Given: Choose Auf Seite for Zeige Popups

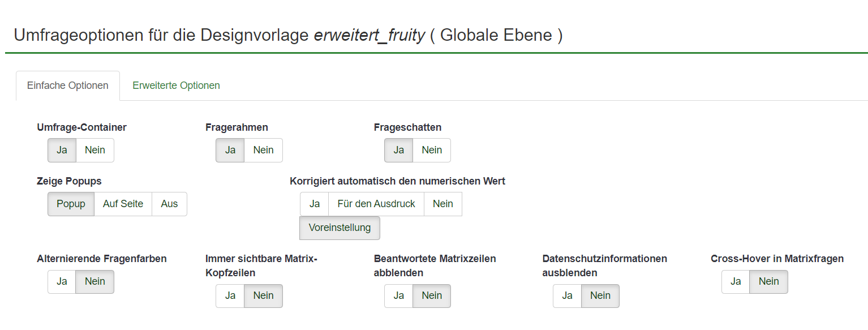Looking at the screenshot, I should click(123, 204).
